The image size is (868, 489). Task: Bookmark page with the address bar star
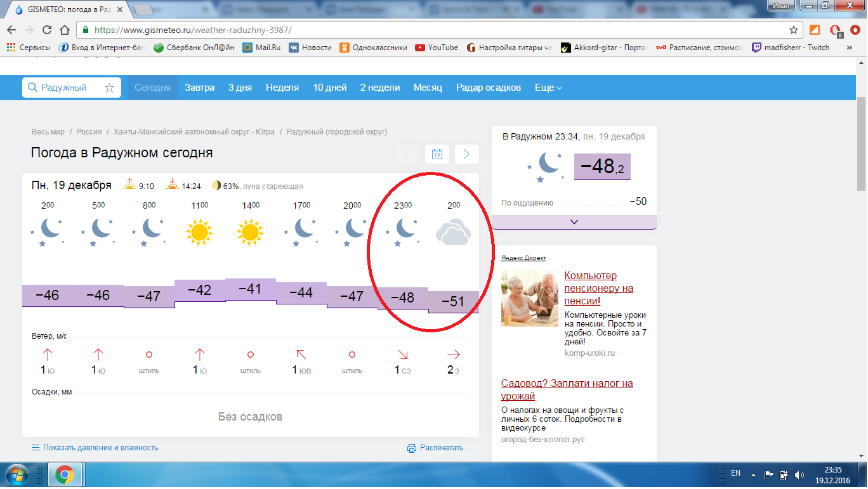click(793, 30)
